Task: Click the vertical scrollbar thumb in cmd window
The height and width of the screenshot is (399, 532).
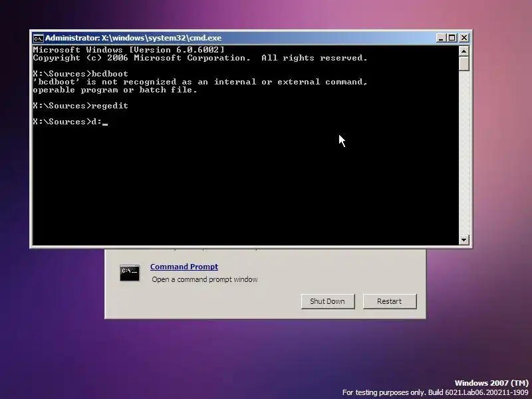Action: tap(464, 63)
